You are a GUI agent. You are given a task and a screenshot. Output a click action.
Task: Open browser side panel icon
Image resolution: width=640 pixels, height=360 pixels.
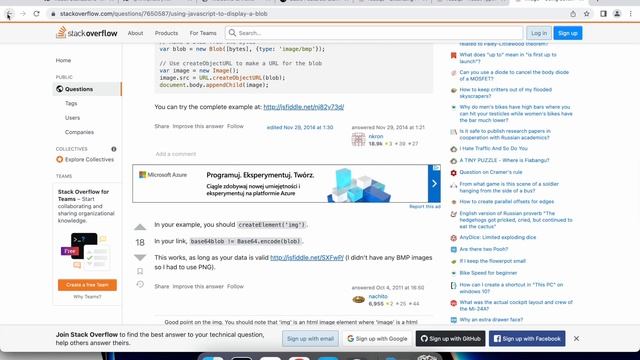pos(603,14)
